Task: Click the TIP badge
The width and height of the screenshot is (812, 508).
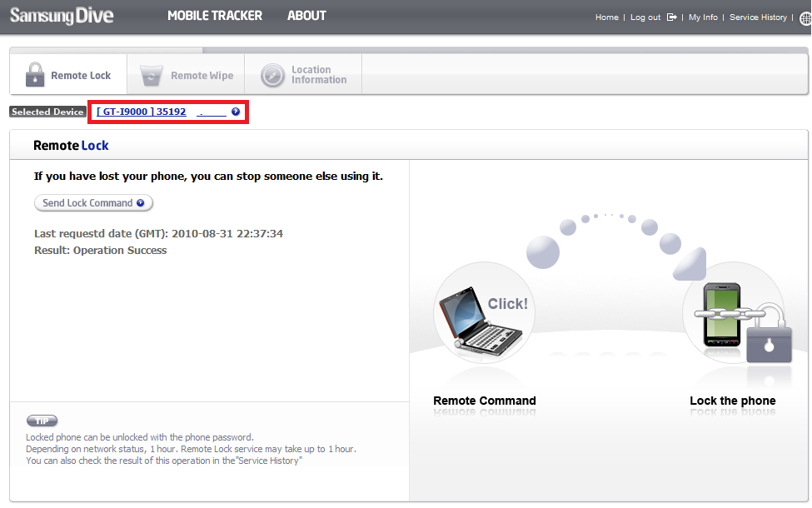Action: tap(42, 421)
